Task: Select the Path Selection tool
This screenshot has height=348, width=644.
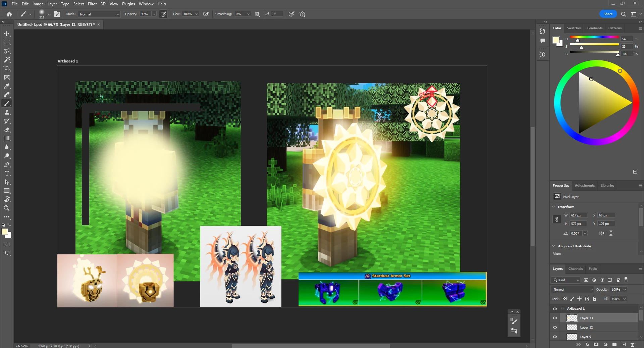Action: tap(7, 182)
